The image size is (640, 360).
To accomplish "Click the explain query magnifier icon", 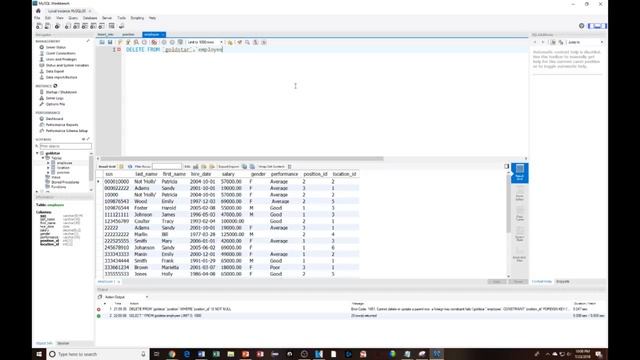I will click(x=136, y=42).
